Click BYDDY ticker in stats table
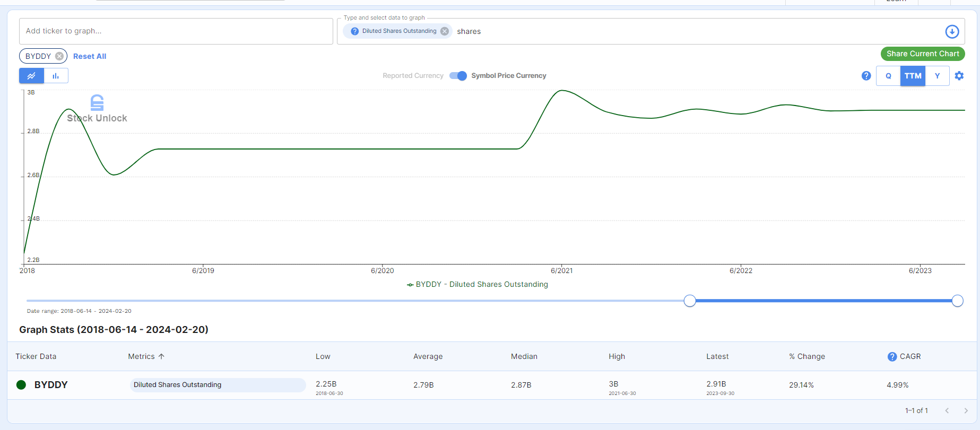Screen dimensions: 980x430 51,385
